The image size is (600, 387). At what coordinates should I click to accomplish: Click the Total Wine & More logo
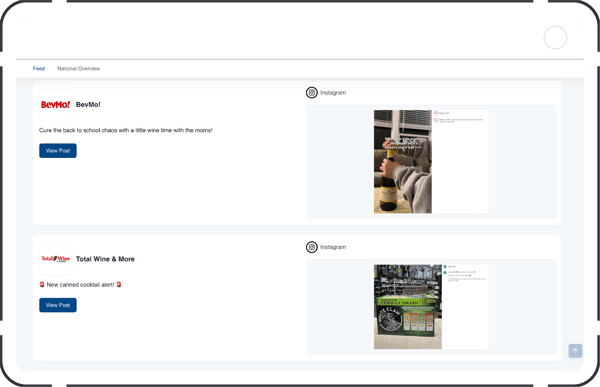point(55,259)
